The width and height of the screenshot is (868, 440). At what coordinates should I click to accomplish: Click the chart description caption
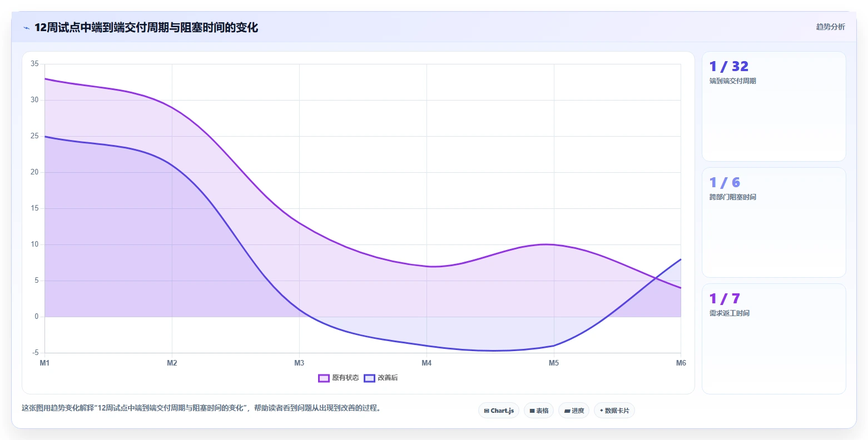(202, 408)
